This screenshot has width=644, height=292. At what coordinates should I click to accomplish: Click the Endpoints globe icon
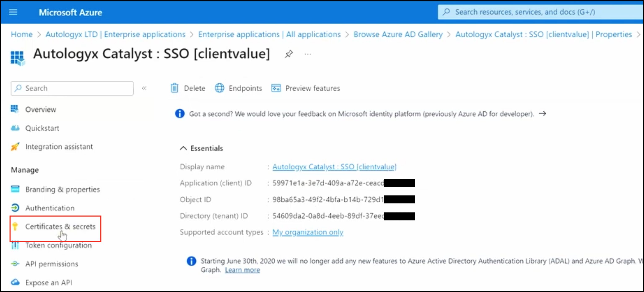219,88
